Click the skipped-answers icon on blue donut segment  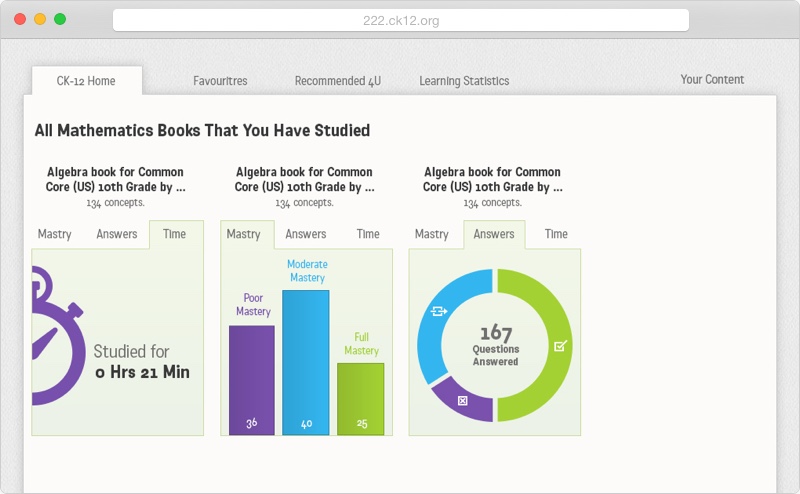click(439, 311)
